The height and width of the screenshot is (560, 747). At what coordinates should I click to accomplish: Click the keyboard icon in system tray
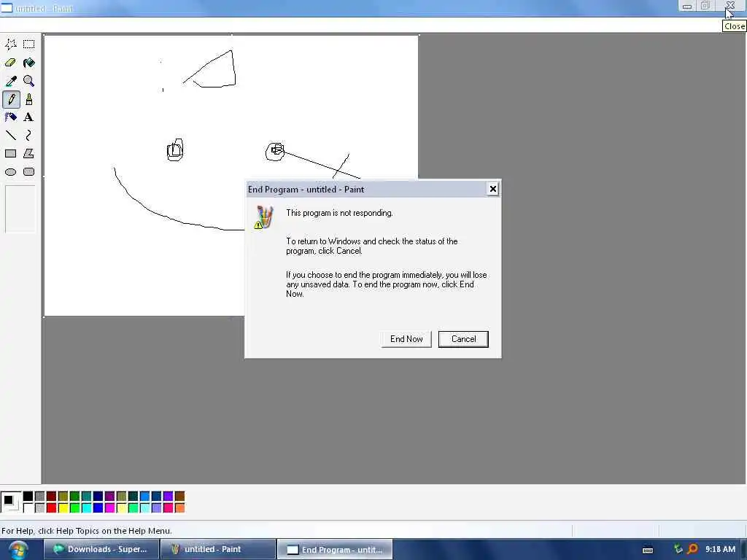pyautogui.click(x=648, y=550)
